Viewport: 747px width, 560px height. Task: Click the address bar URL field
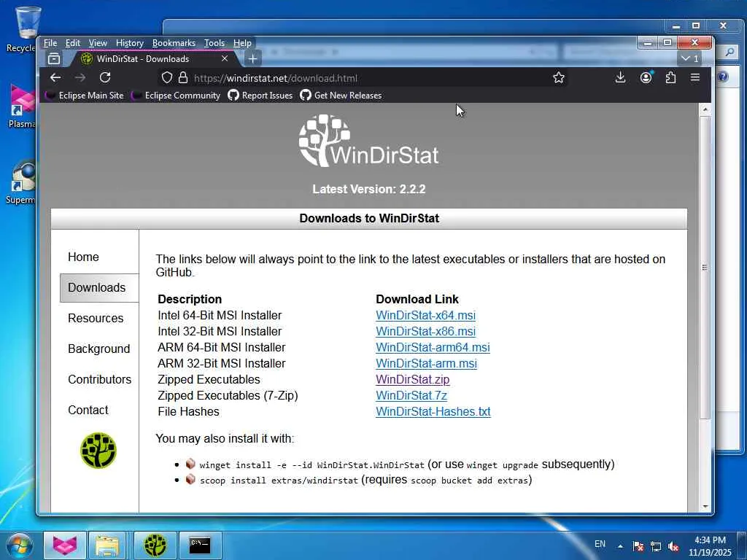coord(362,77)
